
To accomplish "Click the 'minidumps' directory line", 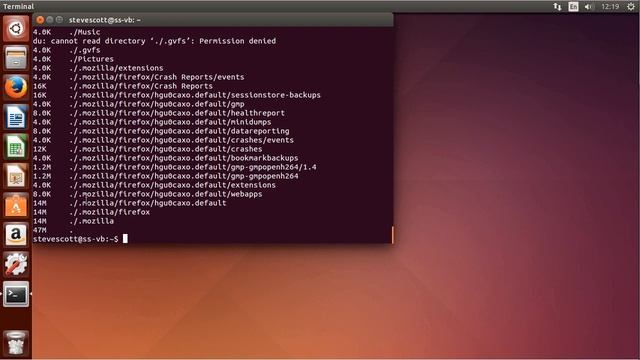I will pos(152,122).
